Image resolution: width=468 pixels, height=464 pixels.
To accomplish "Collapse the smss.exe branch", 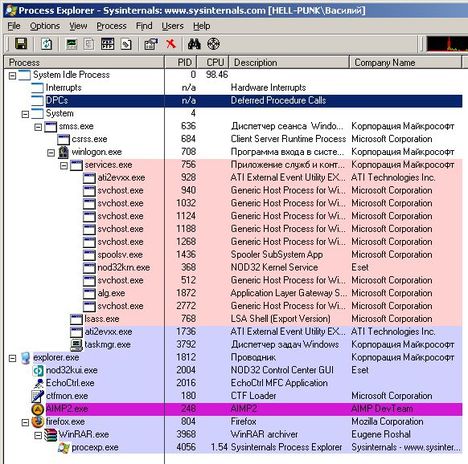I will click(x=38, y=127).
